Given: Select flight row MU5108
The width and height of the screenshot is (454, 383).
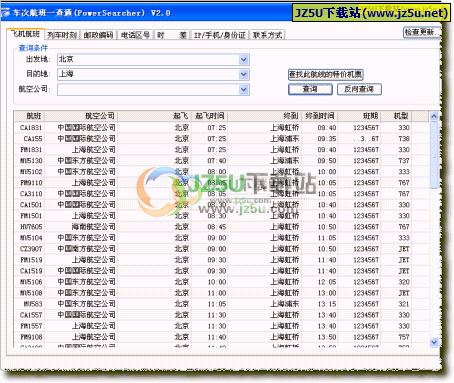Looking at the screenshot, I should tap(221, 293).
